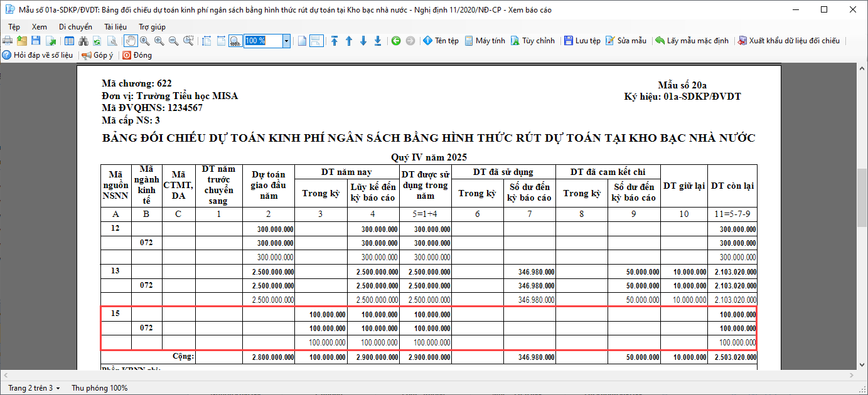This screenshot has width=868, height=395.
Task: Click the open folder icon in the toolbar
Action: pos(22,41)
